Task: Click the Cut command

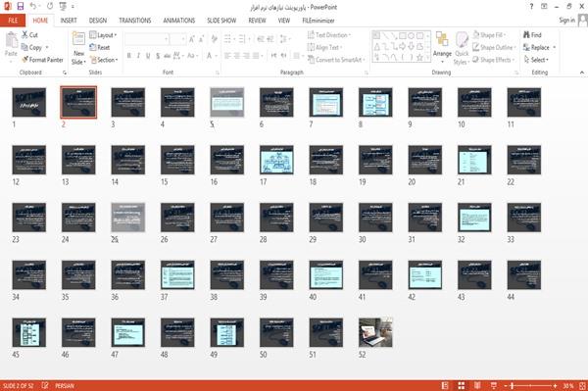Action: click(x=29, y=35)
